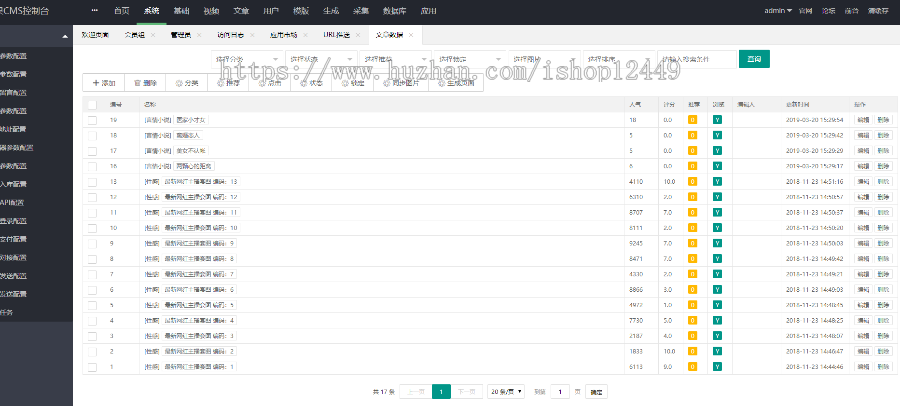Click yellow 0 badge in row 19
Image resolution: width=900 pixels, height=406 pixels.
[x=693, y=120]
